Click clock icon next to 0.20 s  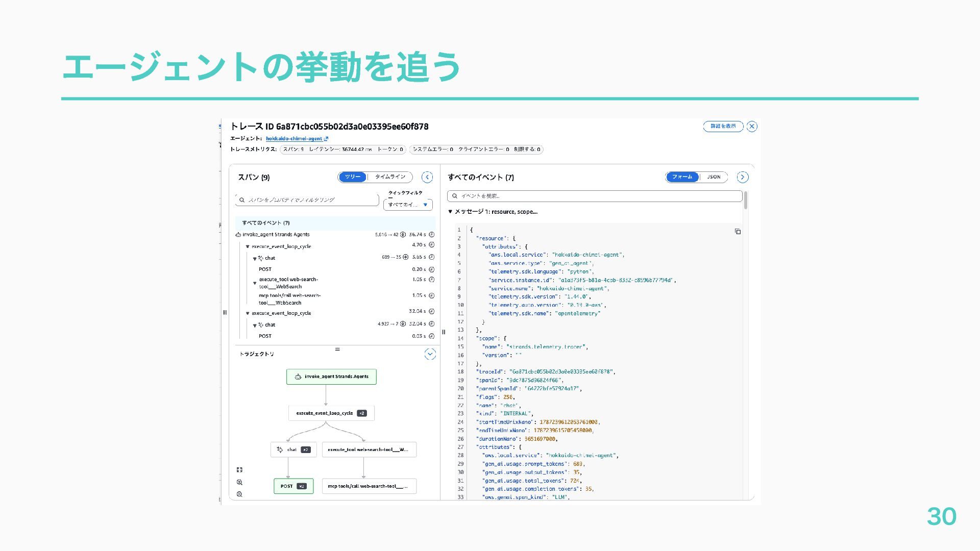pos(432,269)
